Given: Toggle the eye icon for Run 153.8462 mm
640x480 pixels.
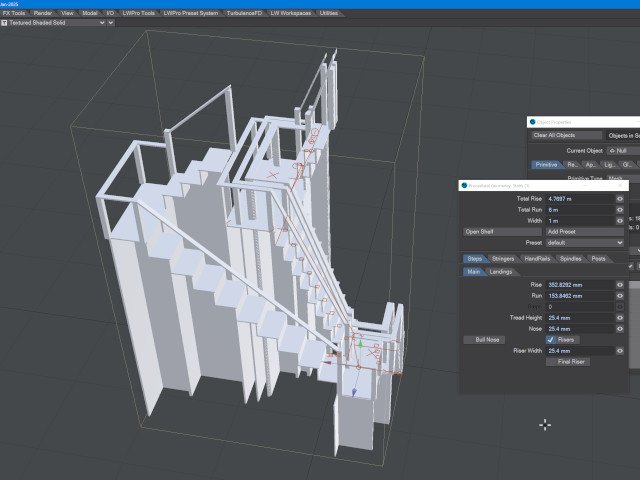Looking at the screenshot, I should (620, 296).
